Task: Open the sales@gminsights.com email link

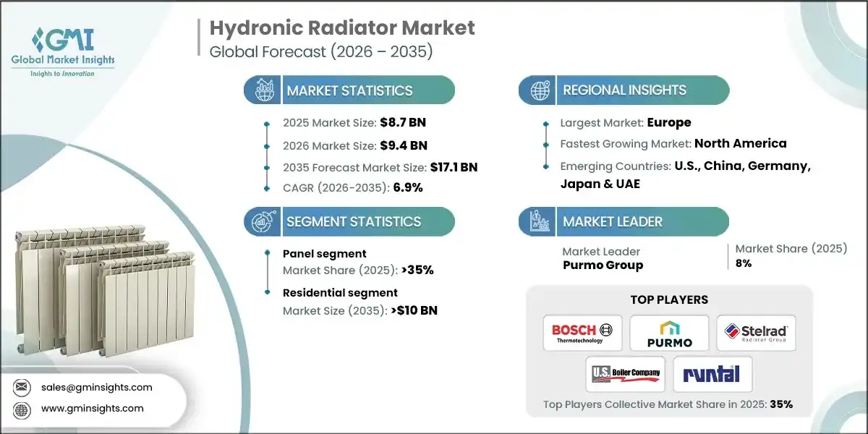Action: pos(96,387)
